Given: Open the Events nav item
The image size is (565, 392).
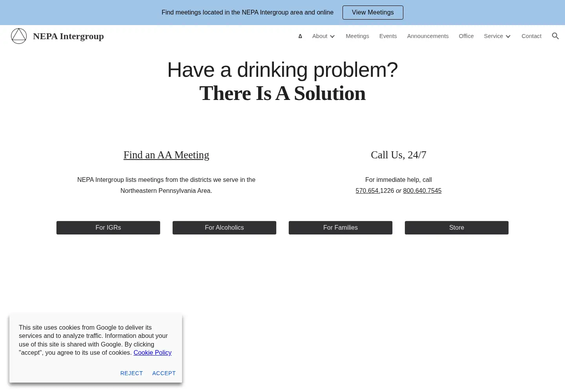Looking at the screenshot, I should pos(388,36).
